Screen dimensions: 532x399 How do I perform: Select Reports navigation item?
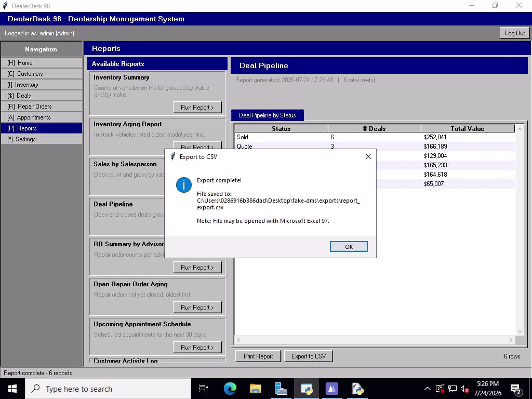pos(42,128)
